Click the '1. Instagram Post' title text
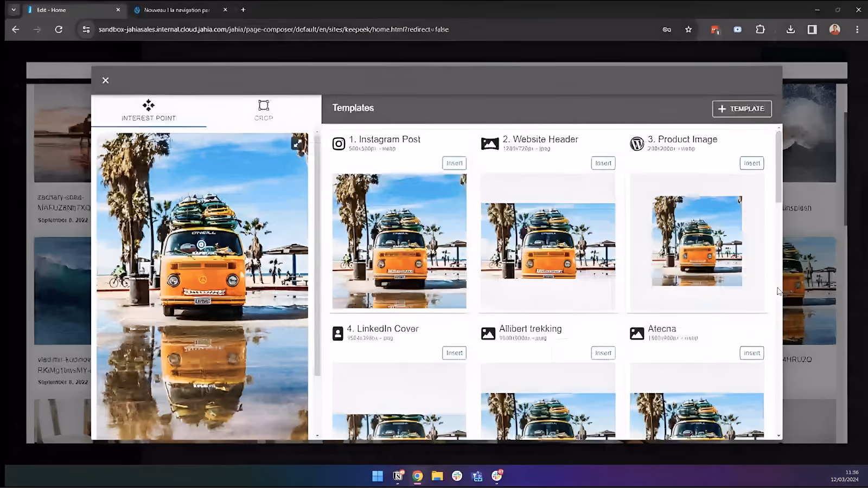Image resolution: width=868 pixels, height=488 pixels. (x=385, y=139)
